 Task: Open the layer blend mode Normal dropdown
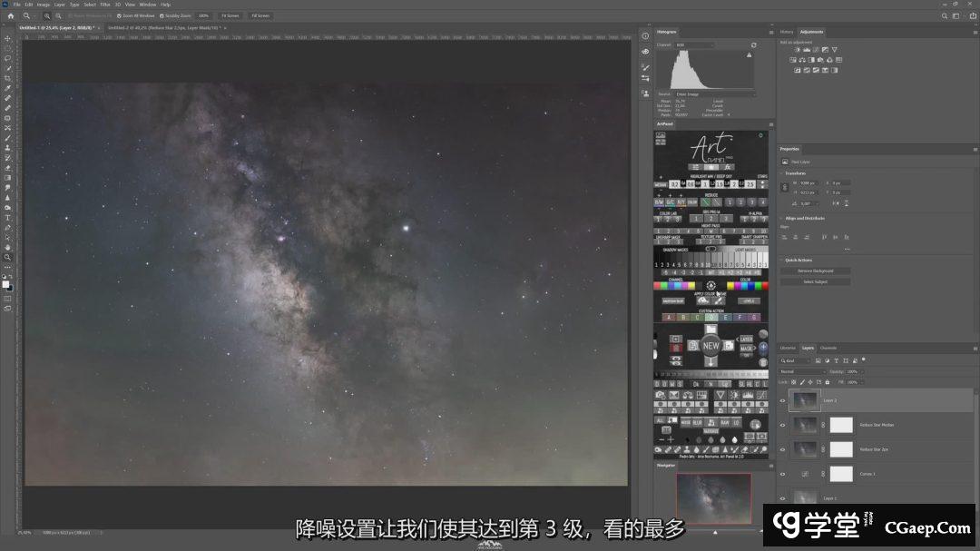[x=803, y=371]
